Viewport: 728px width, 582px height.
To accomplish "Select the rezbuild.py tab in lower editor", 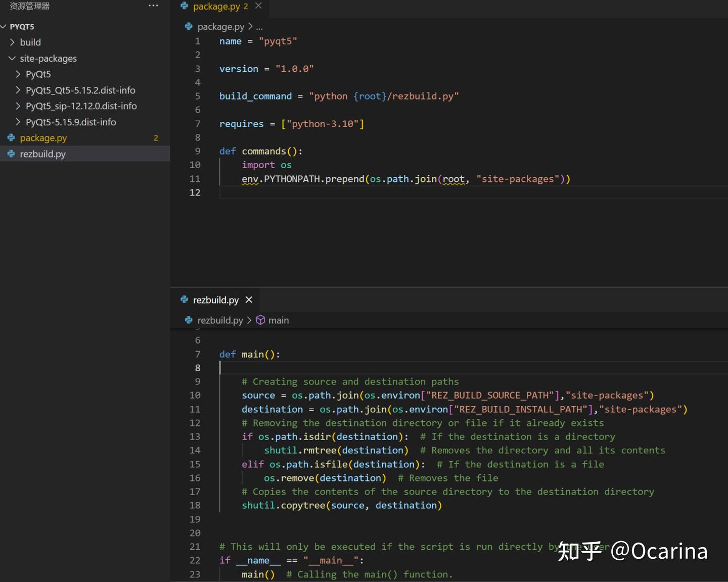I will point(215,300).
